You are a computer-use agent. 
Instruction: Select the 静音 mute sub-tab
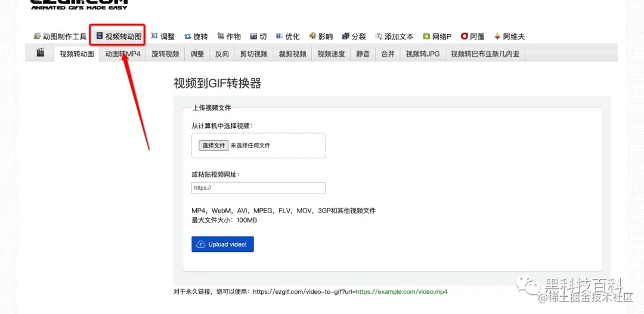363,54
